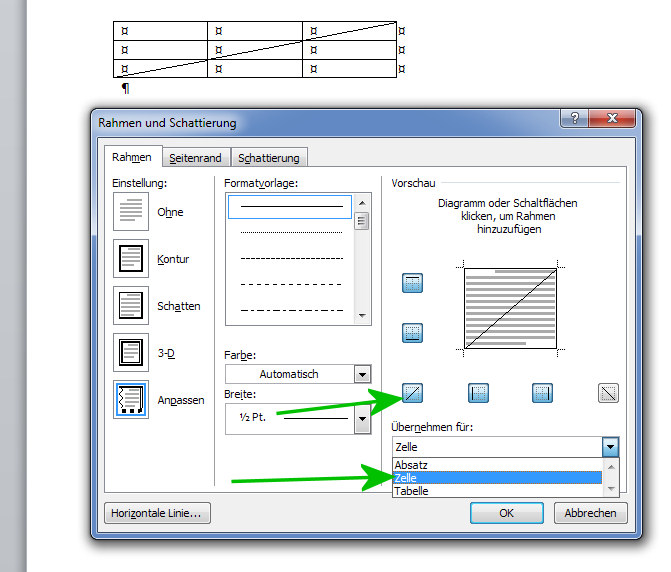Collapse the Übernehmen für dropdown arrow
The image size is (671, 572).
(610, 447)
